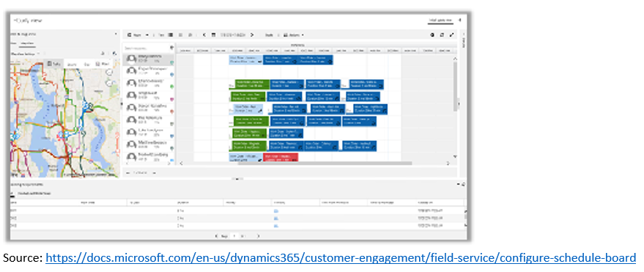Go to previous page of requirements
The image size is (644, 272).
217,236
